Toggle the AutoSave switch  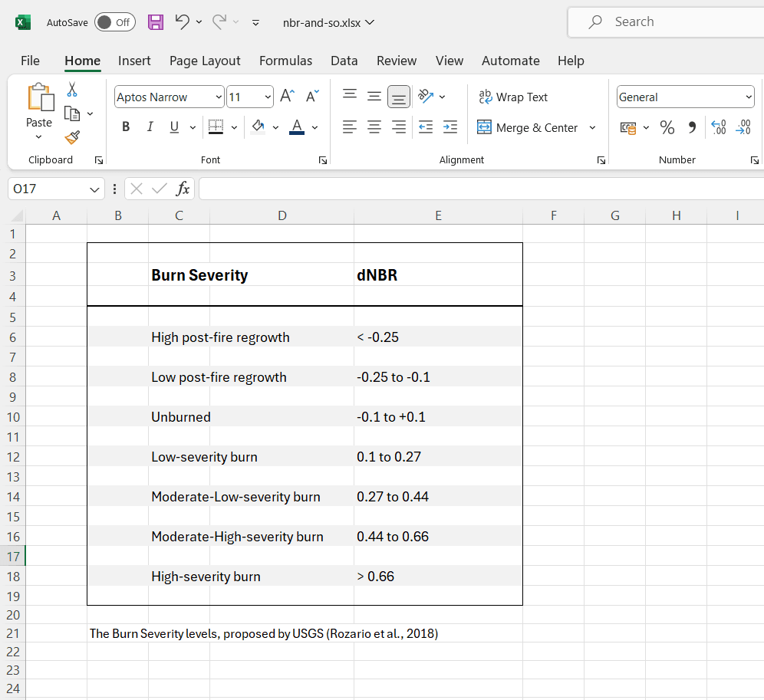[114, 22]
